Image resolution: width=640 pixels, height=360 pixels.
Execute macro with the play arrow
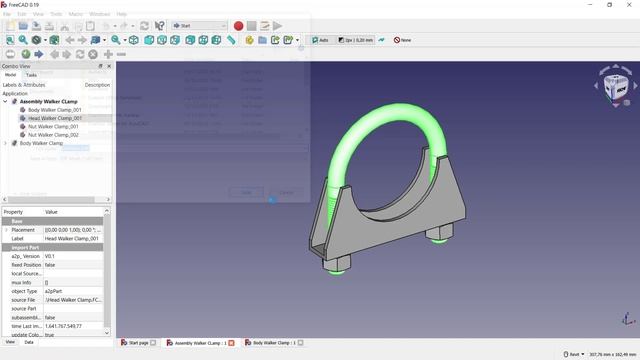point(278,26)
